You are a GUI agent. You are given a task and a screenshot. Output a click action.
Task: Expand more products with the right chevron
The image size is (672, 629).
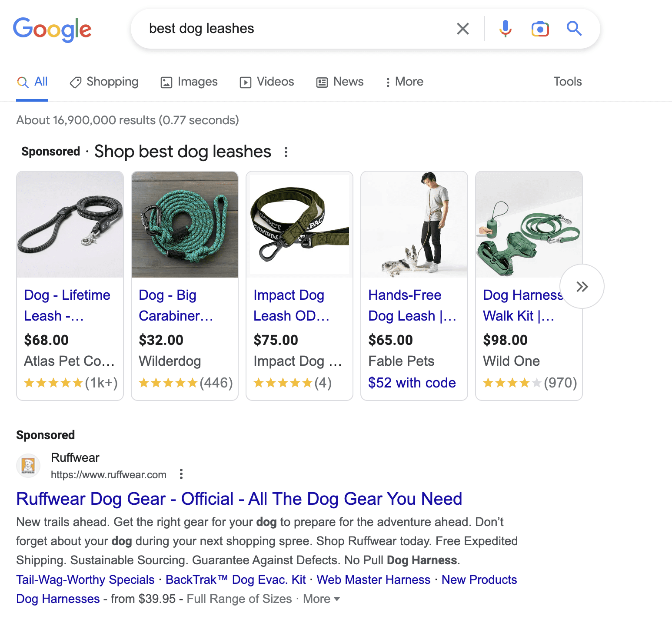[x=582, y=287]
